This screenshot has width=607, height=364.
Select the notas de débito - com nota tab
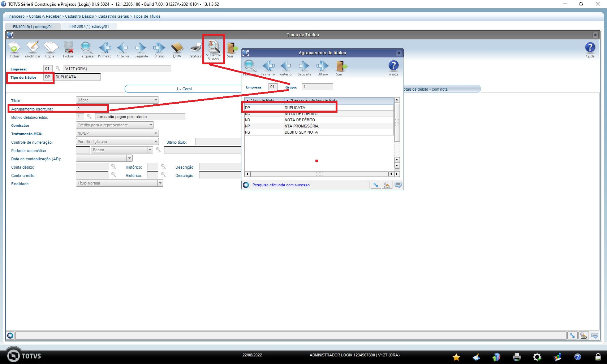click(x=442, y=89)
